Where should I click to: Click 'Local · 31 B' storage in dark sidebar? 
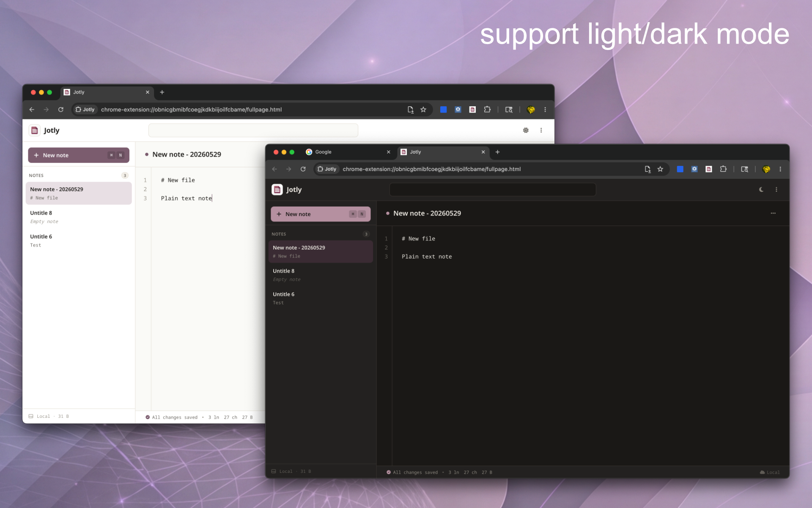(291, 472)
